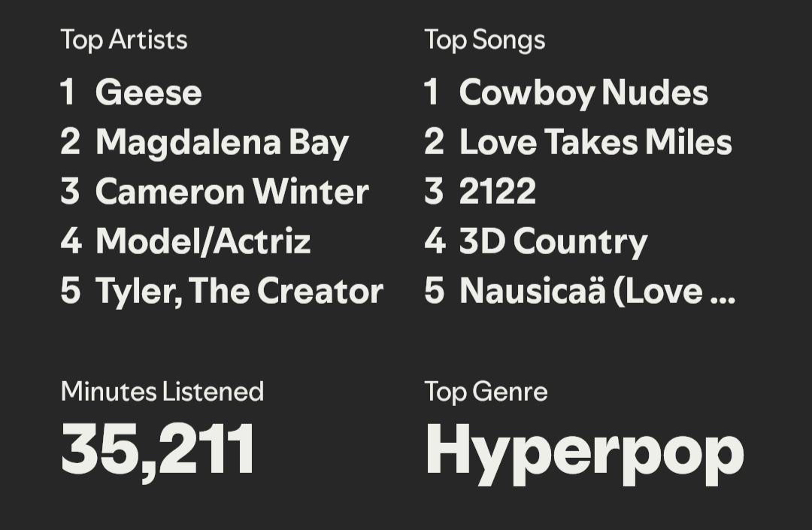Click rank number 3 next to 2122
The width and height of the screenshot is (812, 530).
(434, 192)
